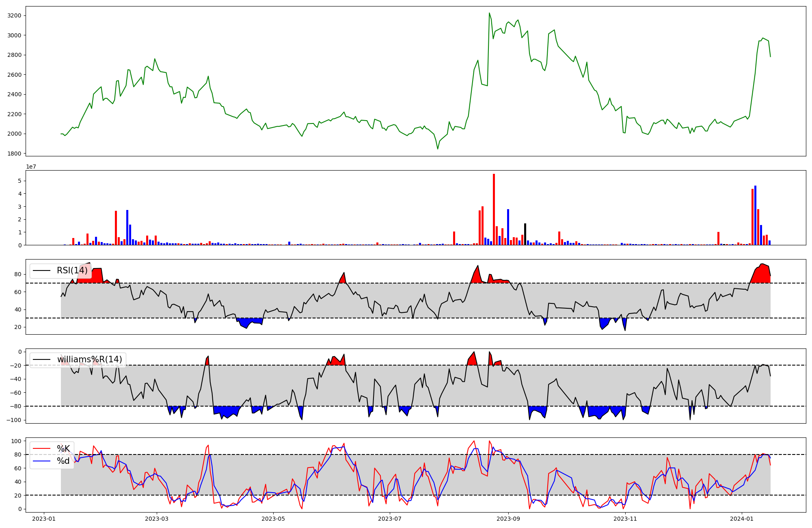Image resolution: width=812 pixels, height=528 pixels.
Task: Click the 2024-01 x-axis date label
Action: coord(742,519)
